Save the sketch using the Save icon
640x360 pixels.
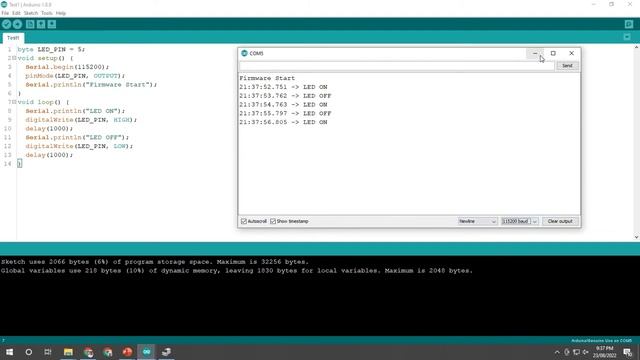click(52, 24)
